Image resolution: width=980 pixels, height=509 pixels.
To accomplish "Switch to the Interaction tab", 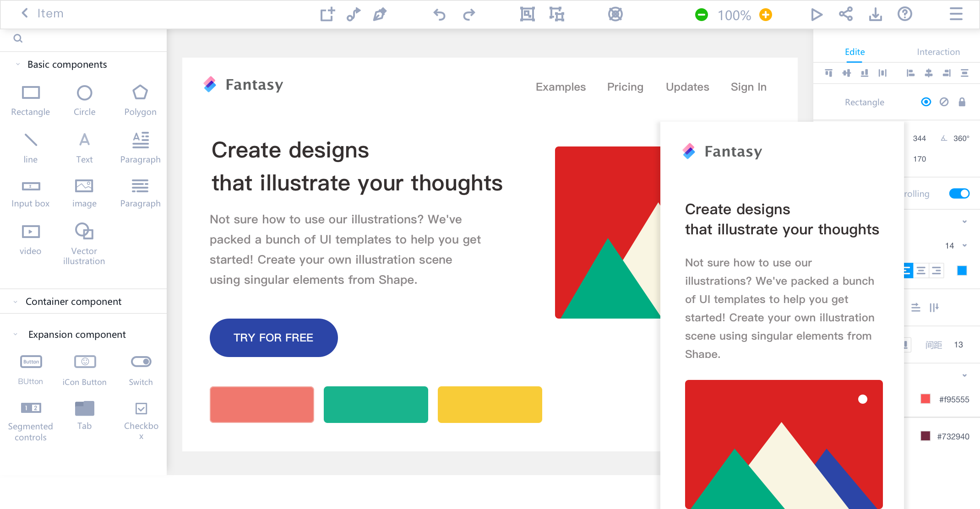I will coord(938,52).
